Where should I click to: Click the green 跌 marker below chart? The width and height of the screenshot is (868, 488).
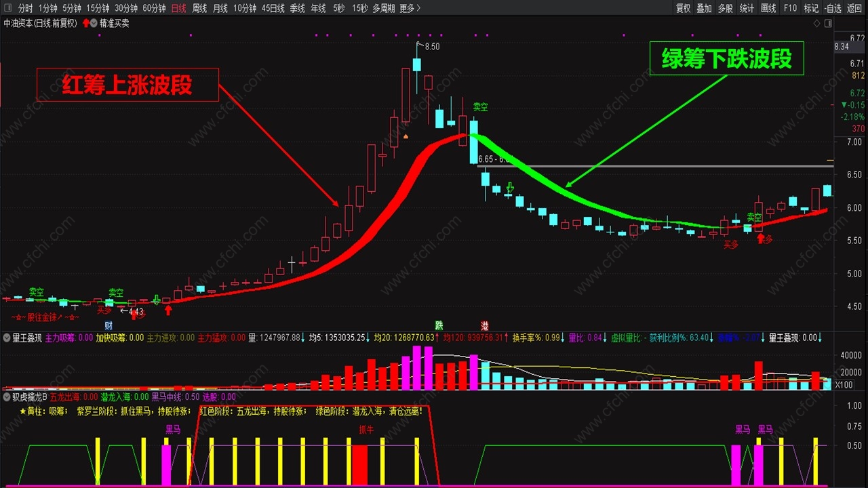pos(439,325)
